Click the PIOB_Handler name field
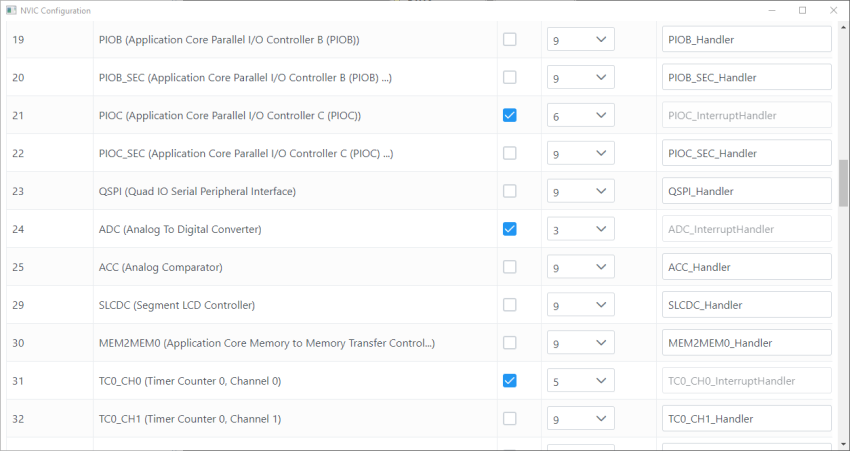850x451 pixels. [746, 40]
